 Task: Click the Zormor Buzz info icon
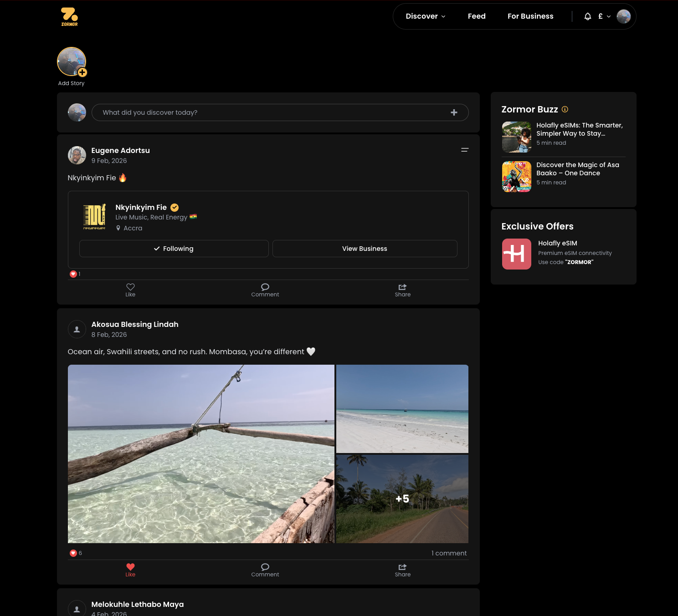[x=565, y=109]
